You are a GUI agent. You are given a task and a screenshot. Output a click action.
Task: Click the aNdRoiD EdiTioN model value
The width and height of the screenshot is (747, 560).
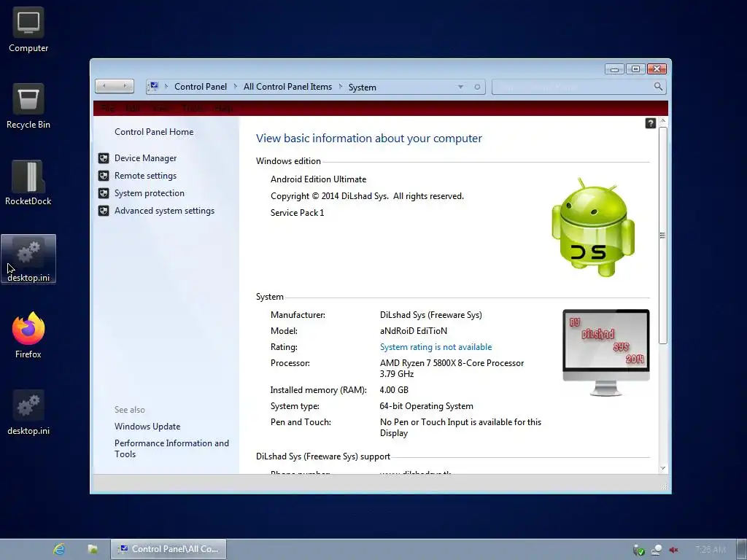414,331
